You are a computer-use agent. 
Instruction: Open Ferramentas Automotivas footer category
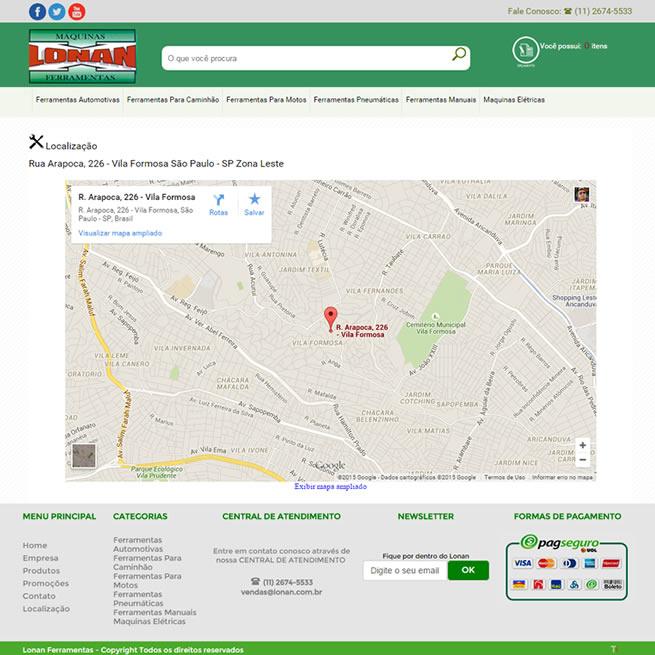coord(138,544)
